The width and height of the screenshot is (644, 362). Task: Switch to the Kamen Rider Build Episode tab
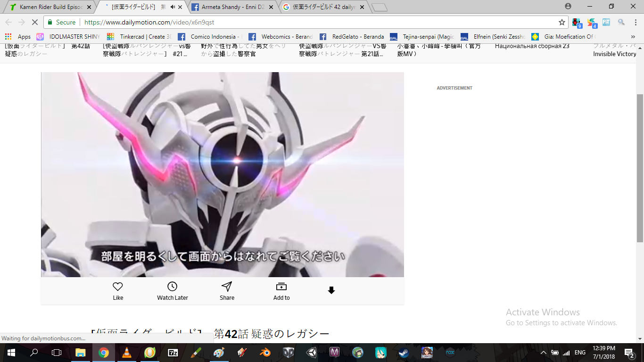point(50,7)
